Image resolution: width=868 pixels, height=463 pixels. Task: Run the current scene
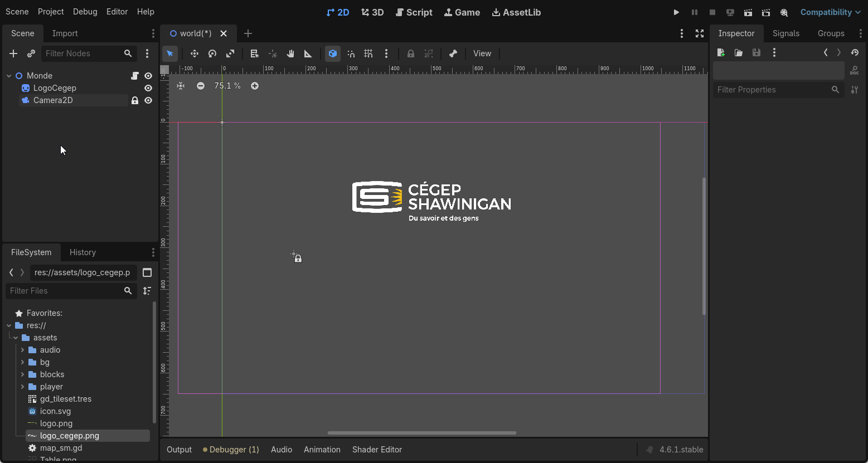point(748,12)
